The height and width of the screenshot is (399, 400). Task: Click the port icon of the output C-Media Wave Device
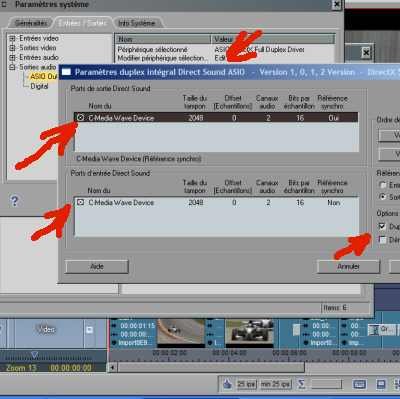click(x=80, y=117)
